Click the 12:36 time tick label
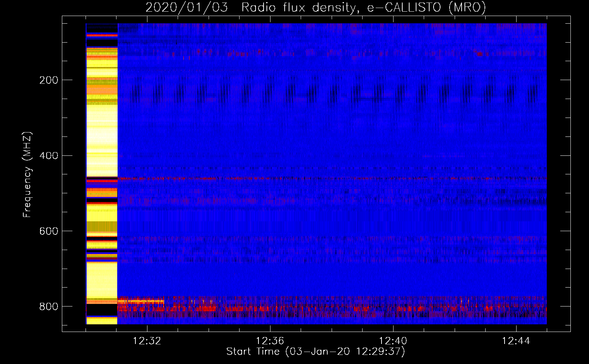 click(x=270, y=341)
